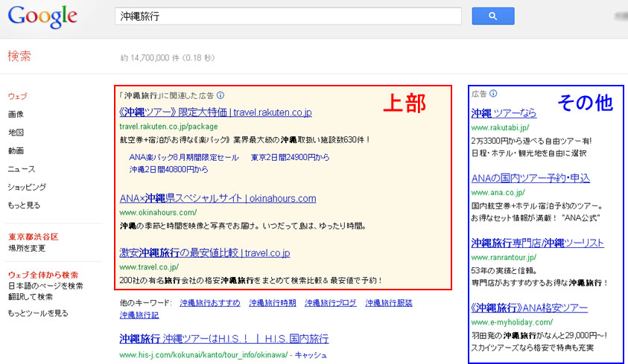Click related keyword 沖縄旅行ブログ

pyautogui.click(x=331, y=303)
